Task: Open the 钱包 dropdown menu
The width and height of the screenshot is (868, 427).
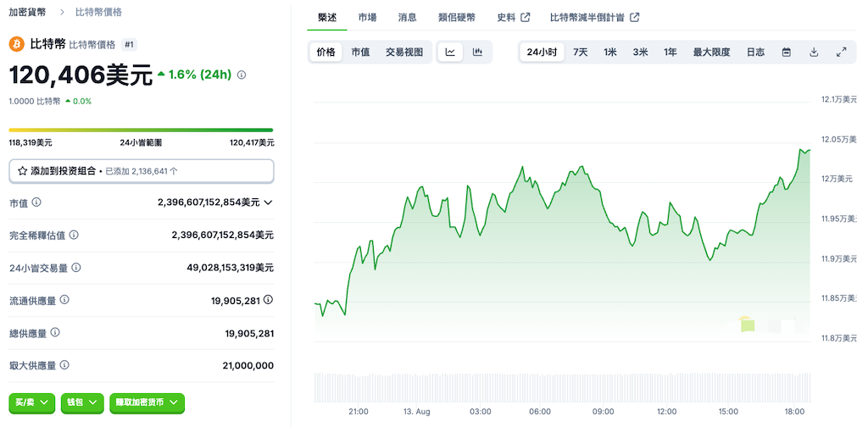Action: (83, 402)
